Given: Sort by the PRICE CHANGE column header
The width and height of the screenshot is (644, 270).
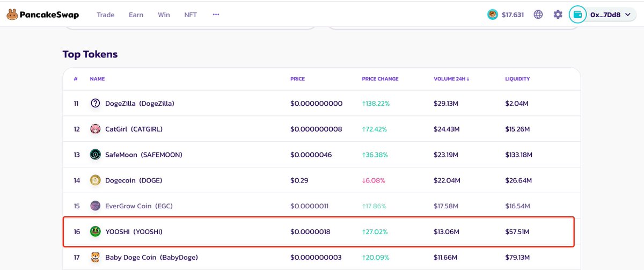Looking at the screenshot, I should coord(380,79).
